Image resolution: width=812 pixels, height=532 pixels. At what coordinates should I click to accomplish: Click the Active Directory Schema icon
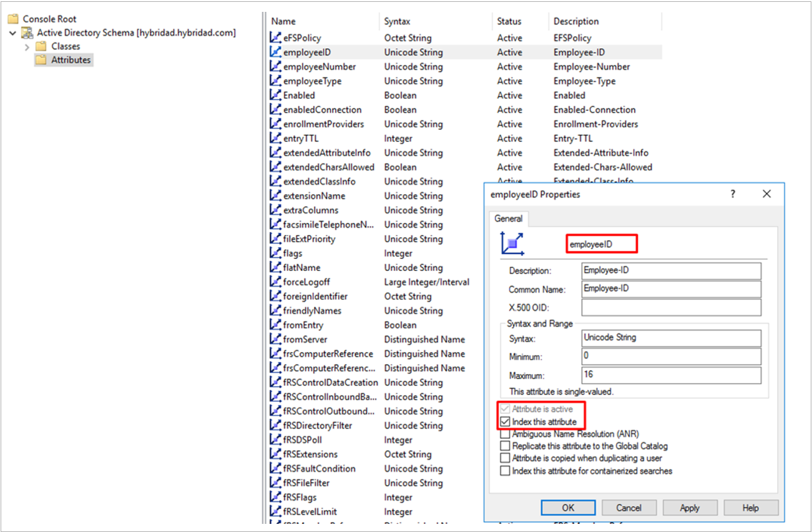pos(27,32)
